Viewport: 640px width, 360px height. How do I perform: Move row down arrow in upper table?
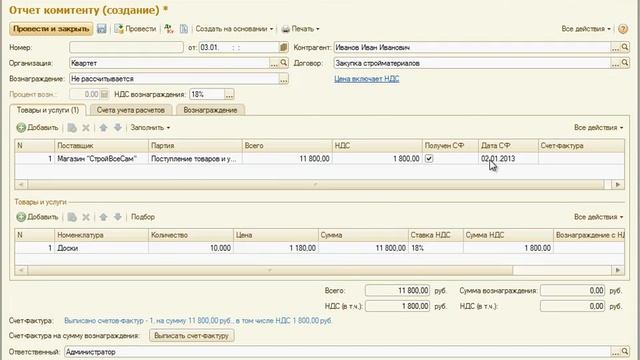coord(118,128)
